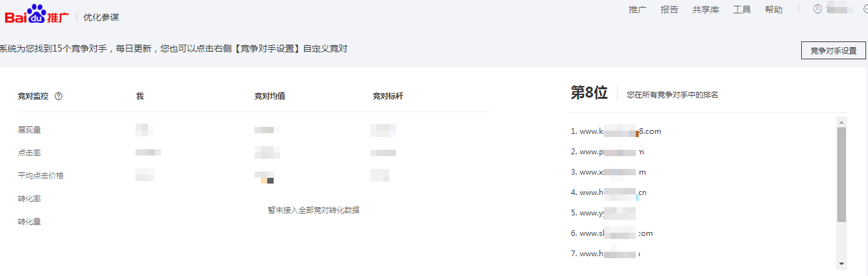Click the competitor list scrollbar thumb
Screen dimensions: 868x276
[841, 174]
